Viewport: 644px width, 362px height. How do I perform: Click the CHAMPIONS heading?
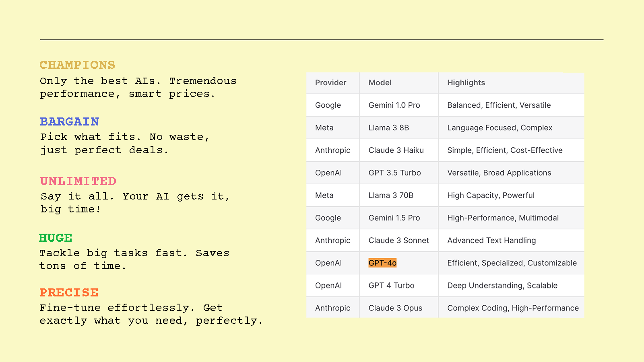(x=77, y=65)
